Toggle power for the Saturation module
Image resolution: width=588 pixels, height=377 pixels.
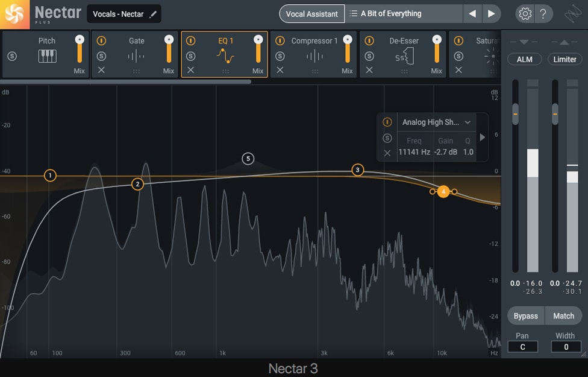458,40
